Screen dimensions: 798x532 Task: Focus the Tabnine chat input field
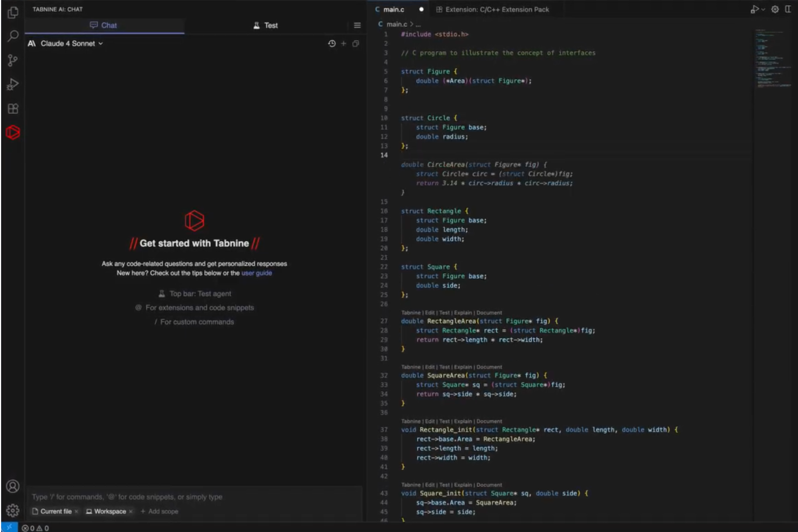coord(194,497)
